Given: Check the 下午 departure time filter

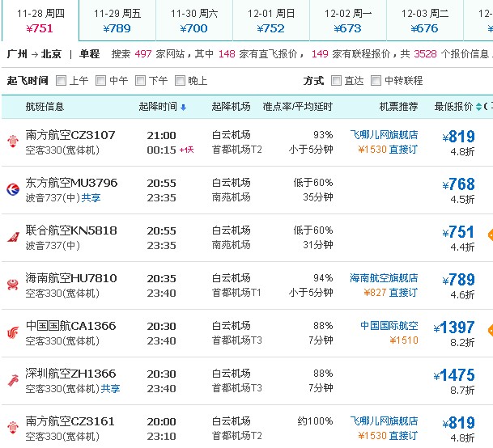Looking at the screenshot, I should 140,81.
